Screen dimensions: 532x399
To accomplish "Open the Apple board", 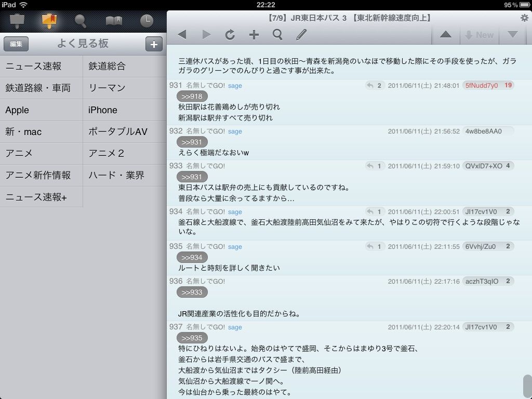I will pos(42,110).
